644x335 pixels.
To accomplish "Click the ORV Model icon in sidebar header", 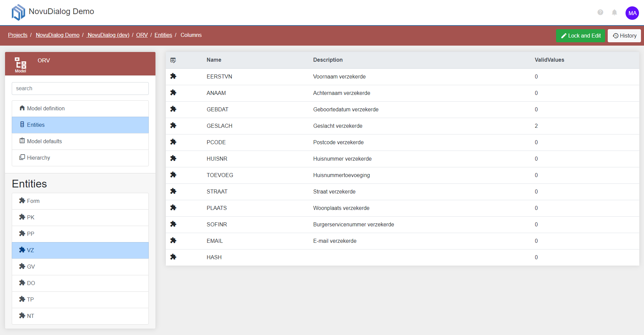I will pos(20,65).
